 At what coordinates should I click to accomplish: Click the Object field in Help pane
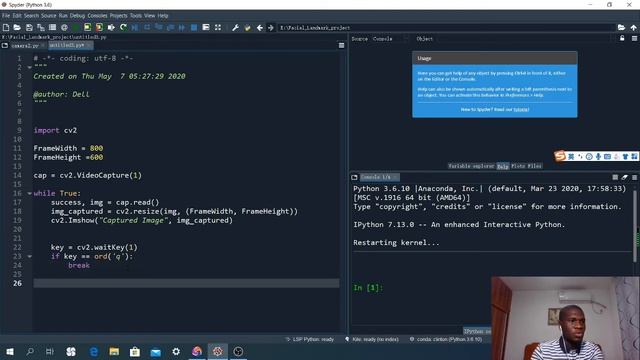(524, 39)
